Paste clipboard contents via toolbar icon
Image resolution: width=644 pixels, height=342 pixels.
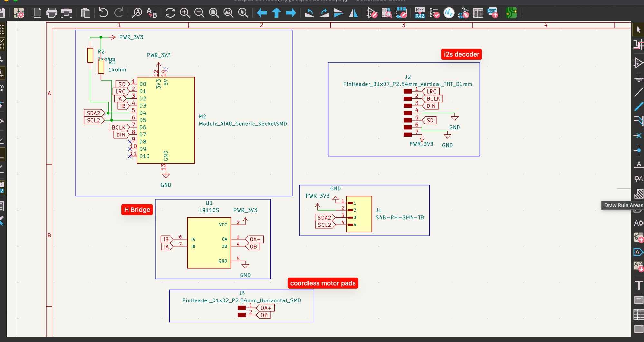(86, 13)
